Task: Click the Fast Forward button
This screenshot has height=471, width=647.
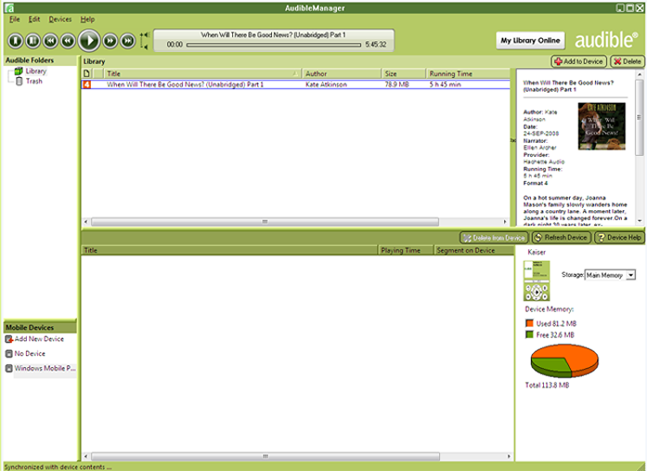Action: (x=110, y=40)
